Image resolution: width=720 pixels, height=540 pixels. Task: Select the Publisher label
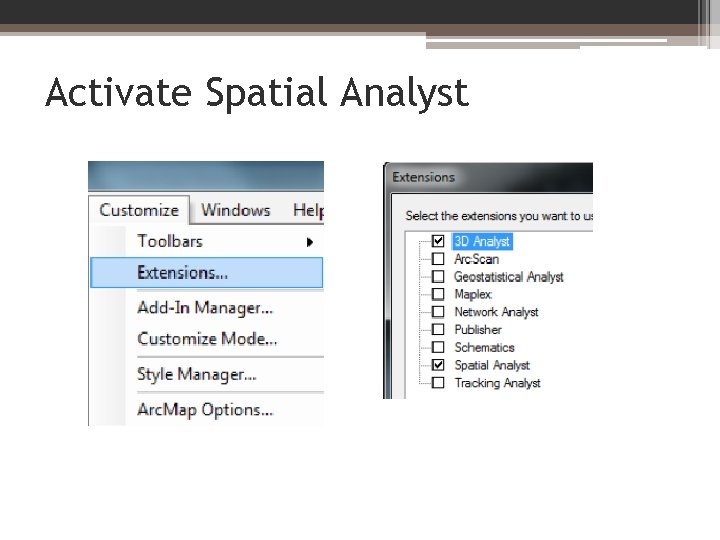click(x=478, y=330)
